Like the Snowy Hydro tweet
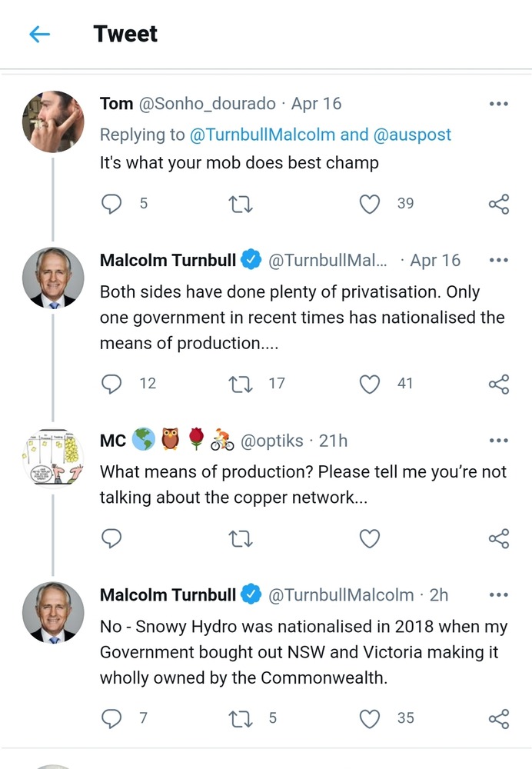 371,718
